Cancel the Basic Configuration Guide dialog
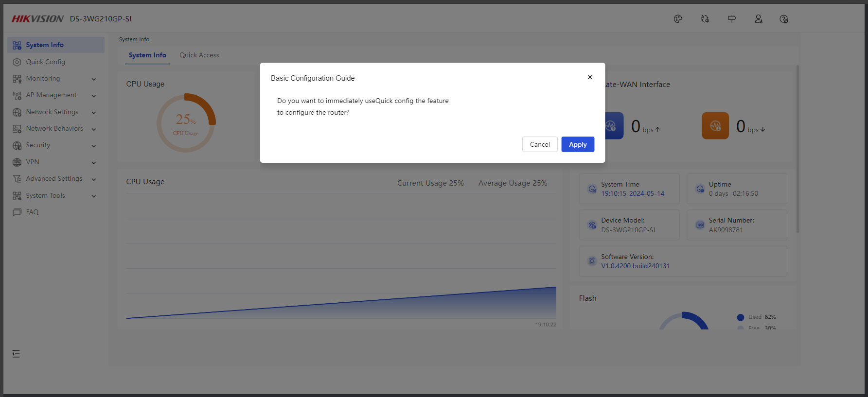The image size is (868, 397). [x=539, y=144]
